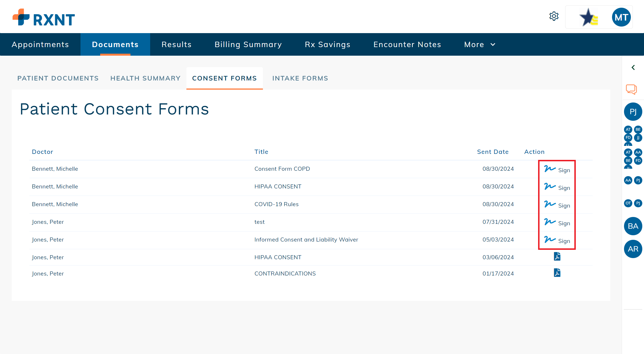Click the 'Patient Consent Forms' heading
Image resolution: width=644 pixels, height=354 pixels.
click(x=114, y=109)
